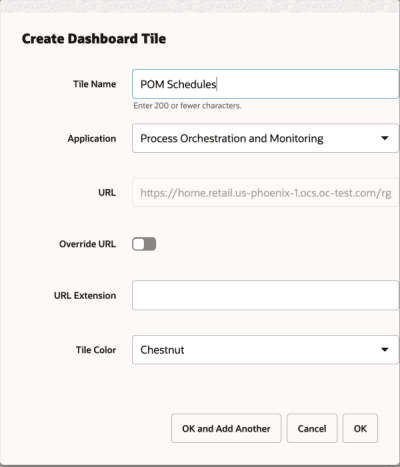Viewport: 400px width, 467px height.
Task: Click the OK and Add Another button
Action: tap(226, 428)
